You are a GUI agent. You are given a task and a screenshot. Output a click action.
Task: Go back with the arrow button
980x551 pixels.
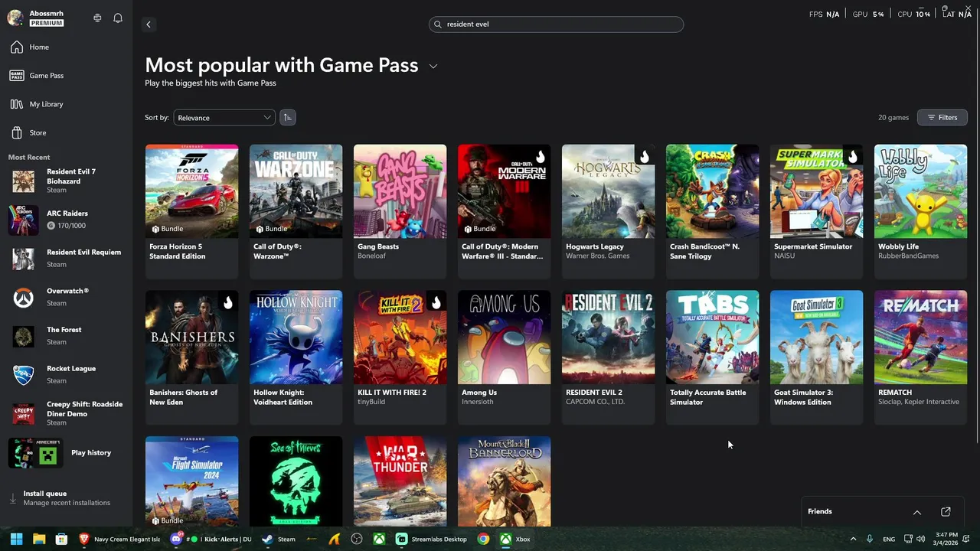tap(149, 24)
